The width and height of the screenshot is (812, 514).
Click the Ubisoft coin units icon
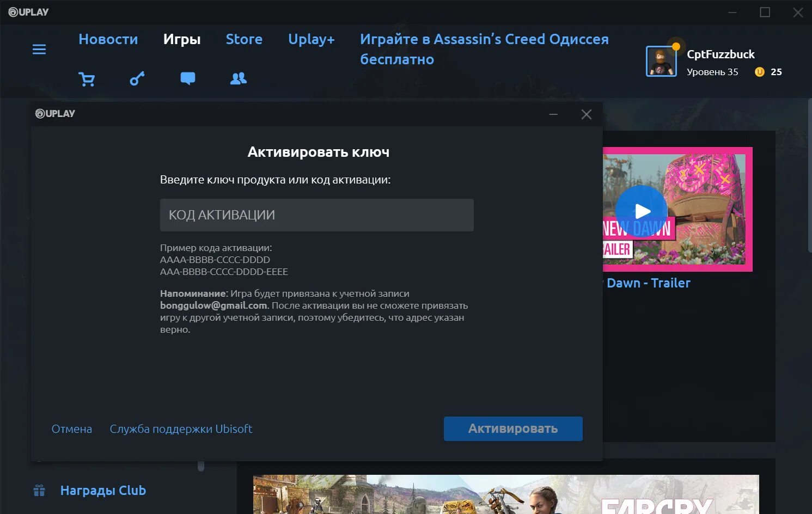[760, 72]
